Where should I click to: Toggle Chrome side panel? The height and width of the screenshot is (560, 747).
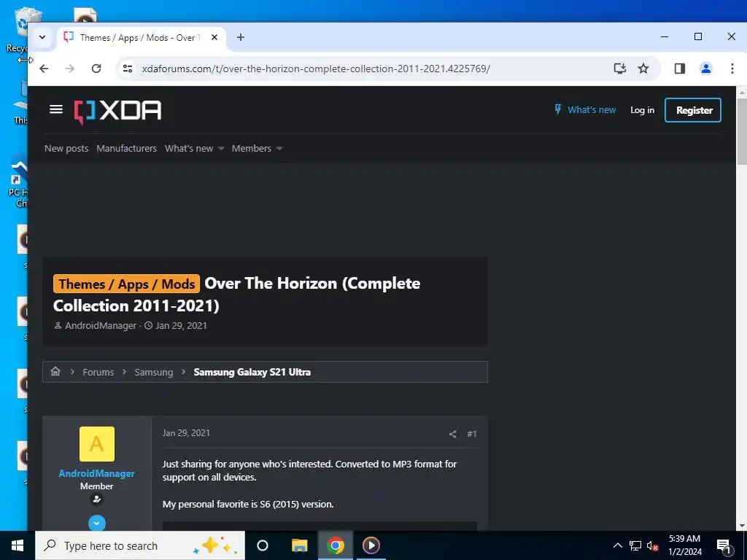[x=680, y=69]
